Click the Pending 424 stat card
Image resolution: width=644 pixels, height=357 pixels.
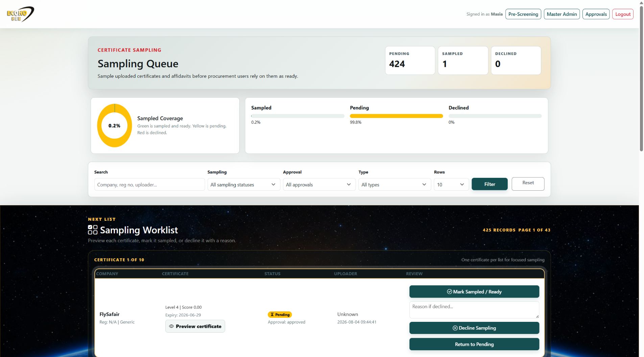[410, 61]
